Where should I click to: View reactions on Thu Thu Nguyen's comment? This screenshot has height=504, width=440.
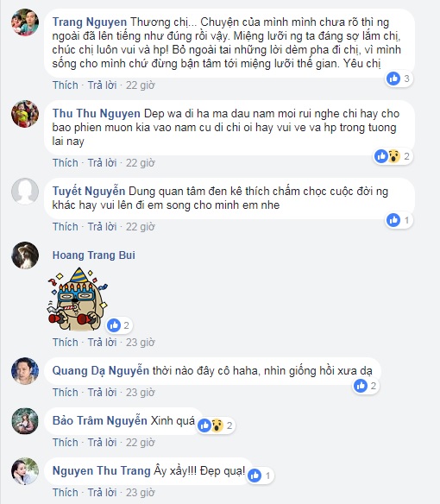393,156
